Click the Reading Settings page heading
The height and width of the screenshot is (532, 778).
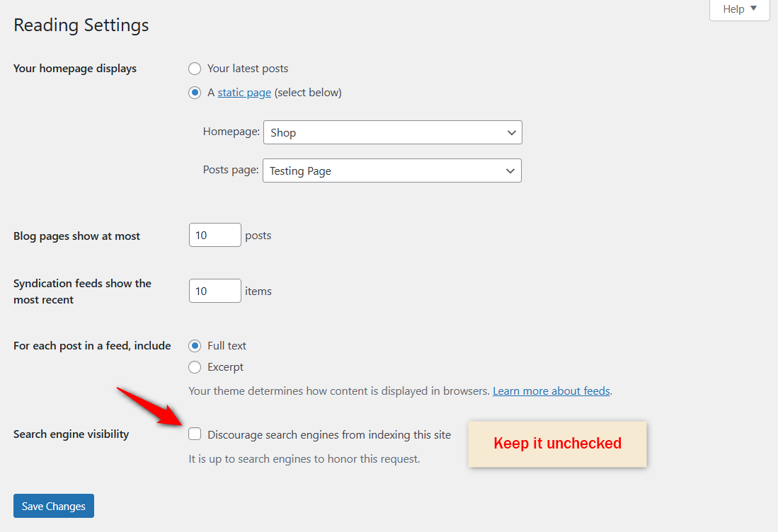[x=81, y=25]
